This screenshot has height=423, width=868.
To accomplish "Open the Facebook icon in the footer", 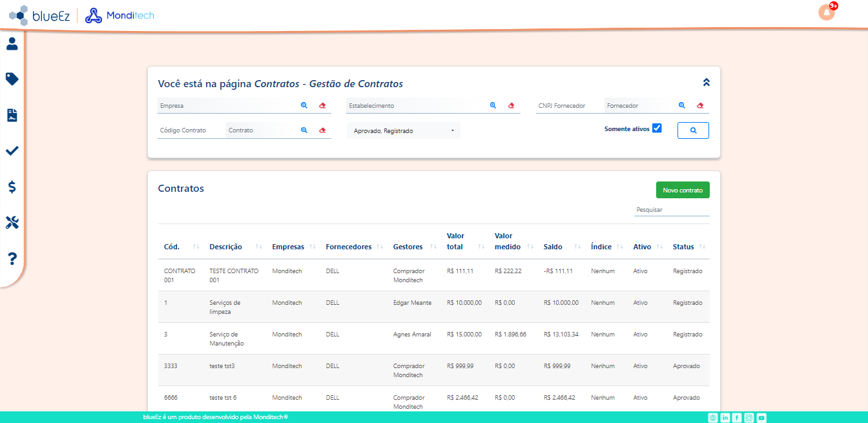I will (737, 418).
